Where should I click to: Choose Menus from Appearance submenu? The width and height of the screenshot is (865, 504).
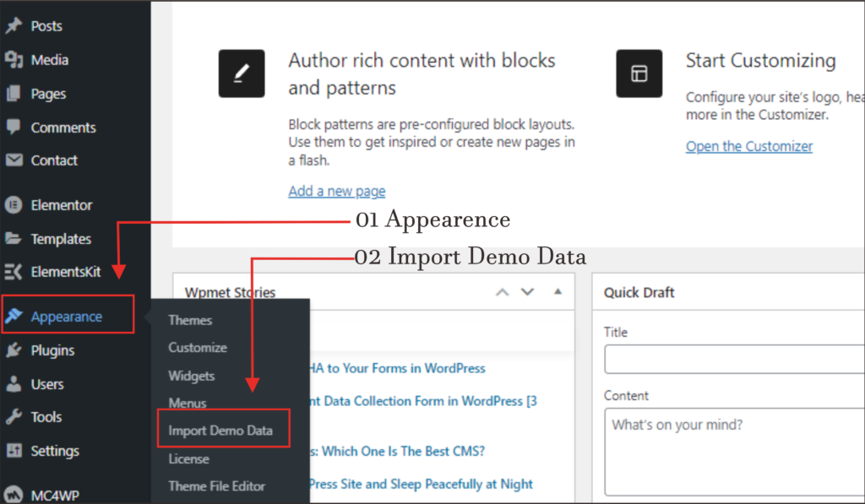pyautogui.click(x=188, y=403)
